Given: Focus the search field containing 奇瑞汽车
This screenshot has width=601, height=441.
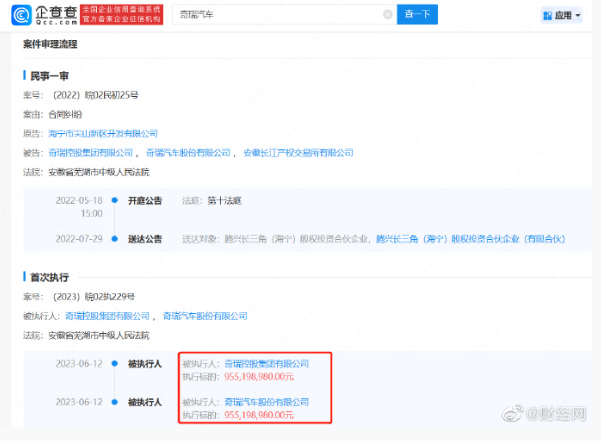Looking at the screenshot, I should (284, 15).
